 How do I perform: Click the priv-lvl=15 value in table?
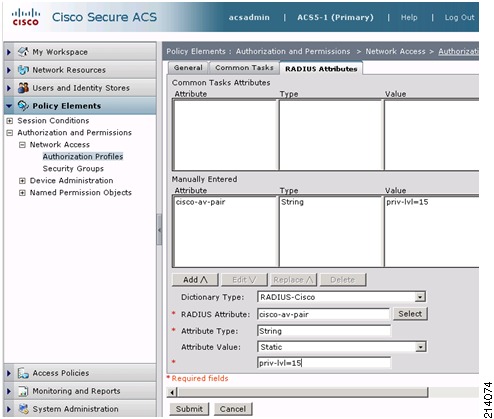pos(407,202)
